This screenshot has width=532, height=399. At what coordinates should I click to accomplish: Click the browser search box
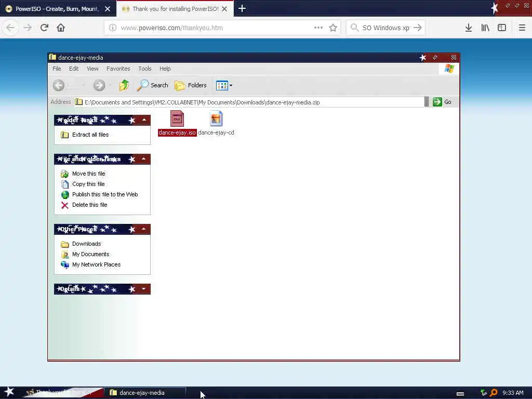click(386, 28)
